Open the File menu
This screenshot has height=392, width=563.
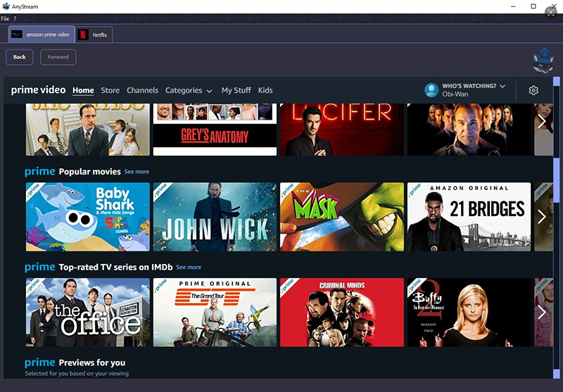[5, 19]
